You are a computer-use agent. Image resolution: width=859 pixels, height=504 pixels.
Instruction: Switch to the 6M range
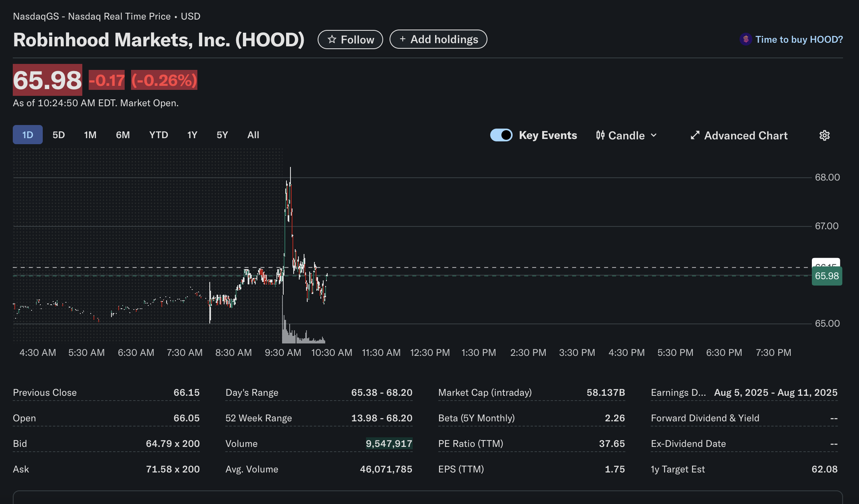point(123,135)
